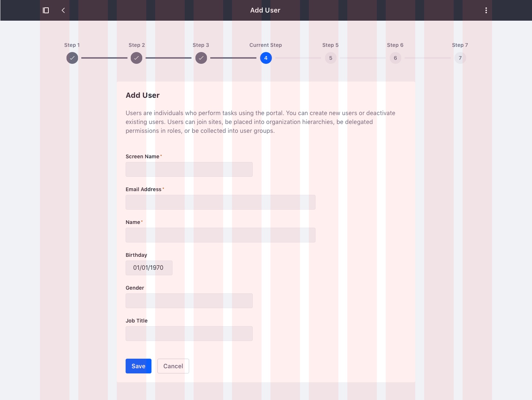Open the Gender field

coord(189,301)
